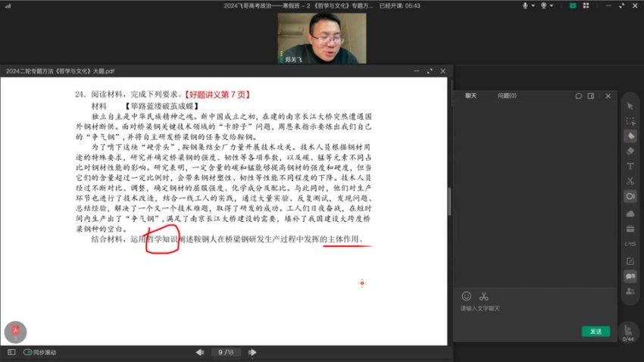Viewport: 644px width, 362px height.
Task: Toggle the microphone icon
Action: click(x=525, y=6)
